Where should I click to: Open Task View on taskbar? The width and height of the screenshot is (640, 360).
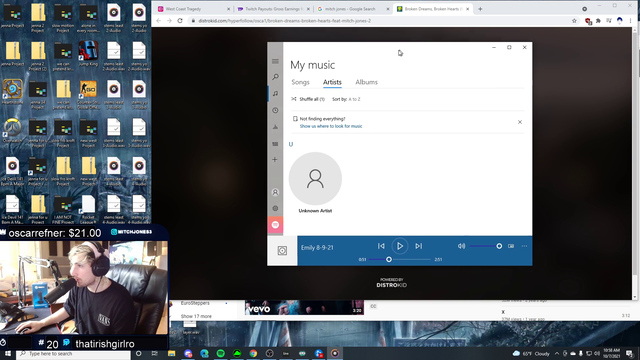coord(155,353)
